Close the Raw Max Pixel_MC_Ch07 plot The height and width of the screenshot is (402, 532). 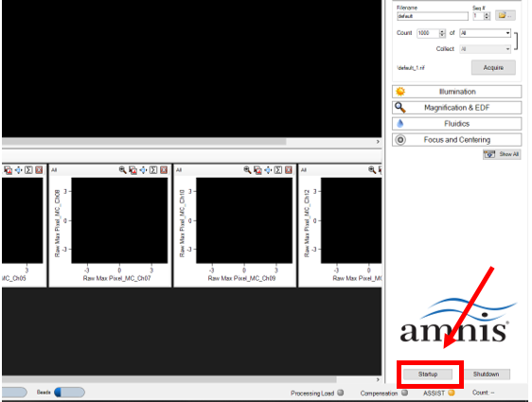coord(164,170)
